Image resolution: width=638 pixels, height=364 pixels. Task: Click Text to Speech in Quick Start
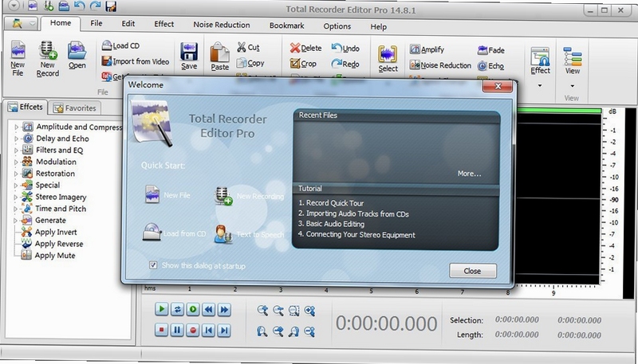[x=249, y=234]
